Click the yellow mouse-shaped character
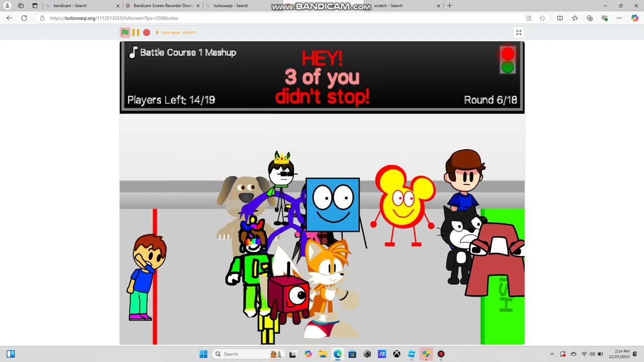This screenshot has width=644, height=362. [404, 205]
